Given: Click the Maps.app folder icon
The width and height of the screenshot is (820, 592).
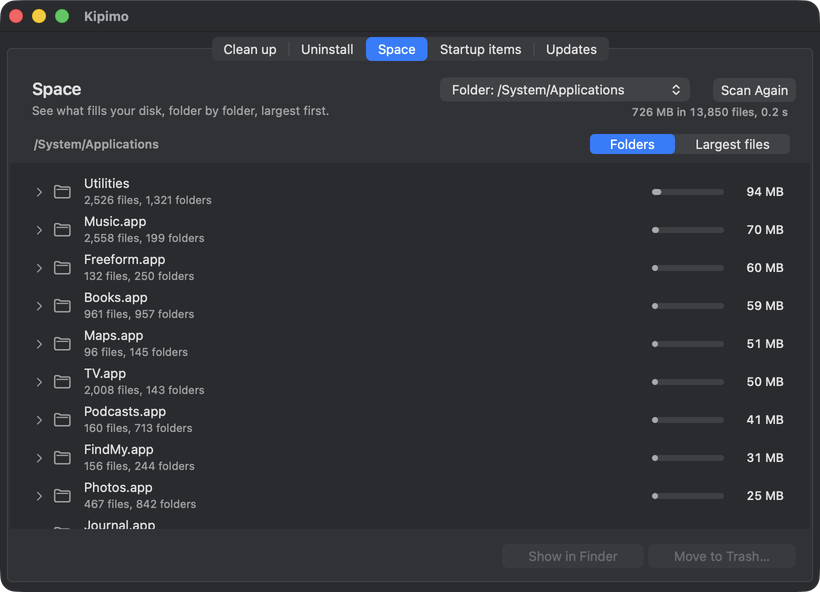Looking at the screenshot, I should click(x=62, y=344).
